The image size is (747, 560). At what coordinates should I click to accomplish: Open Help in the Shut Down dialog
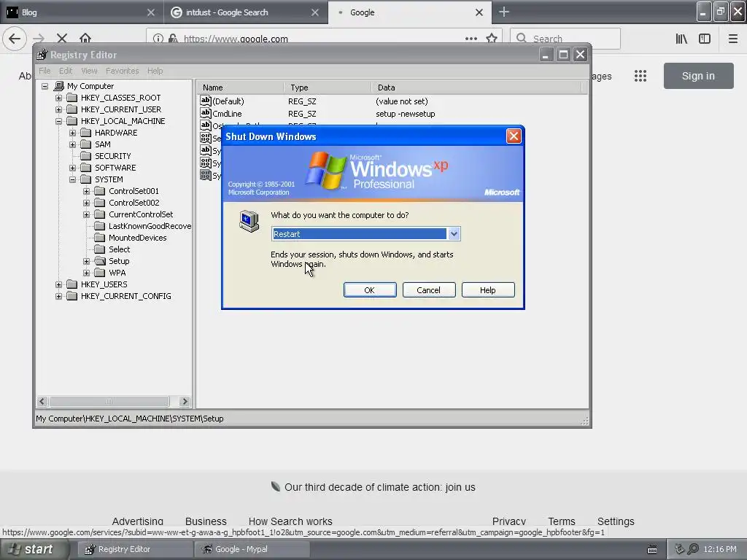click(x=488, y=290)
